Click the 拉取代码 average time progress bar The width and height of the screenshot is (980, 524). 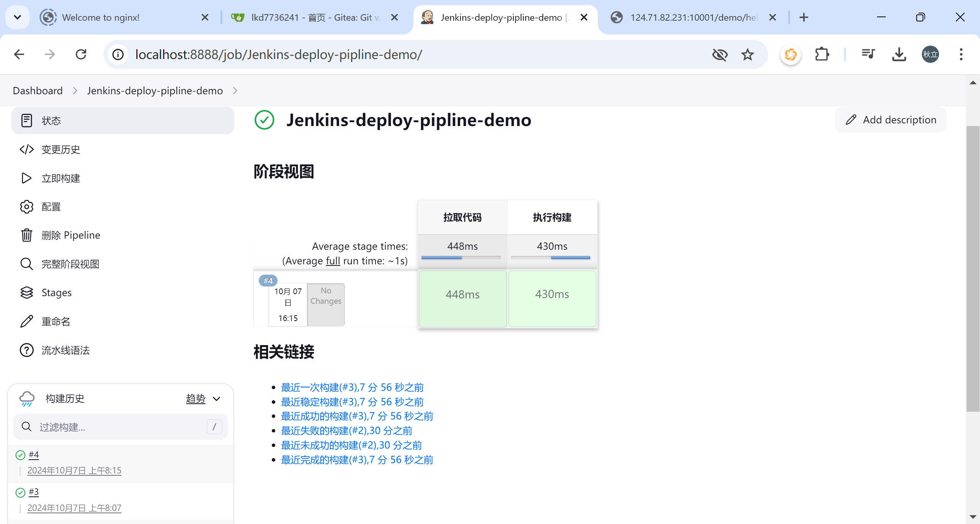click(461, 258)
